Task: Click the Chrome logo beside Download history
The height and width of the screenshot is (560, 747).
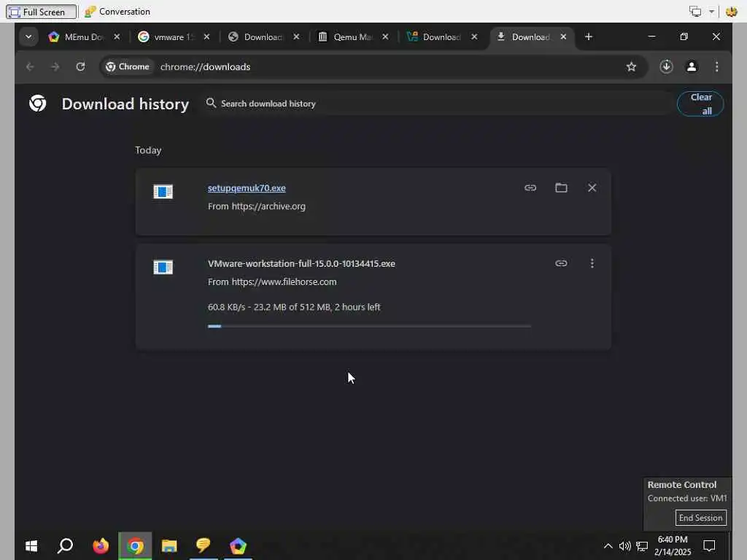Action: pos(38,104)
